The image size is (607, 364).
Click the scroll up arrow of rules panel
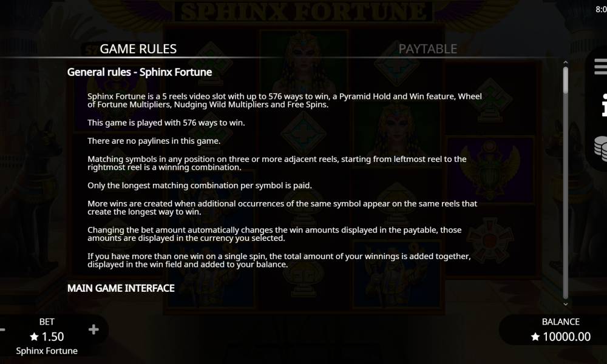(x=566, y=62)
